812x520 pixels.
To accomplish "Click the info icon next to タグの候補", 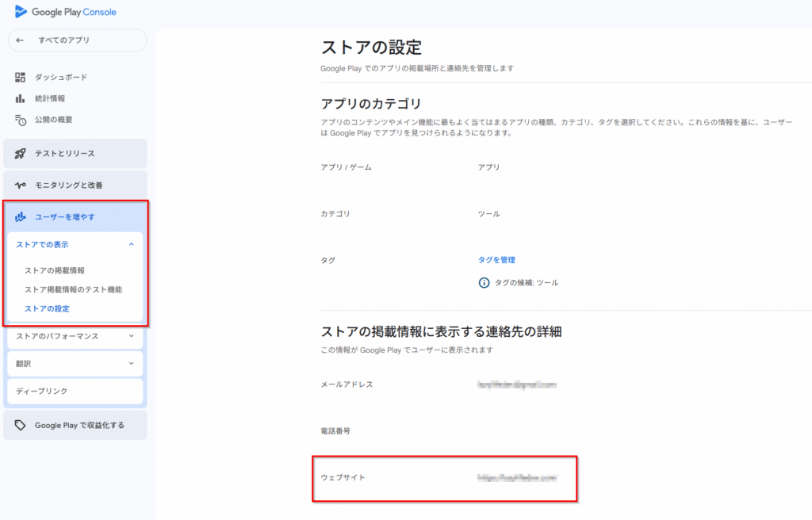I will (484, 282).
